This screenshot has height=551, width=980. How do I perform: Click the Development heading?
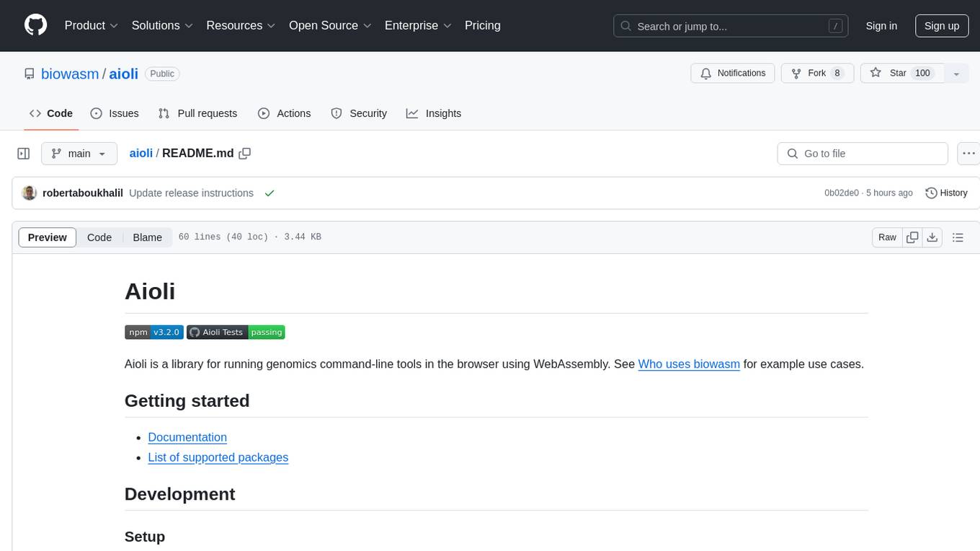[x=180, y=494]
